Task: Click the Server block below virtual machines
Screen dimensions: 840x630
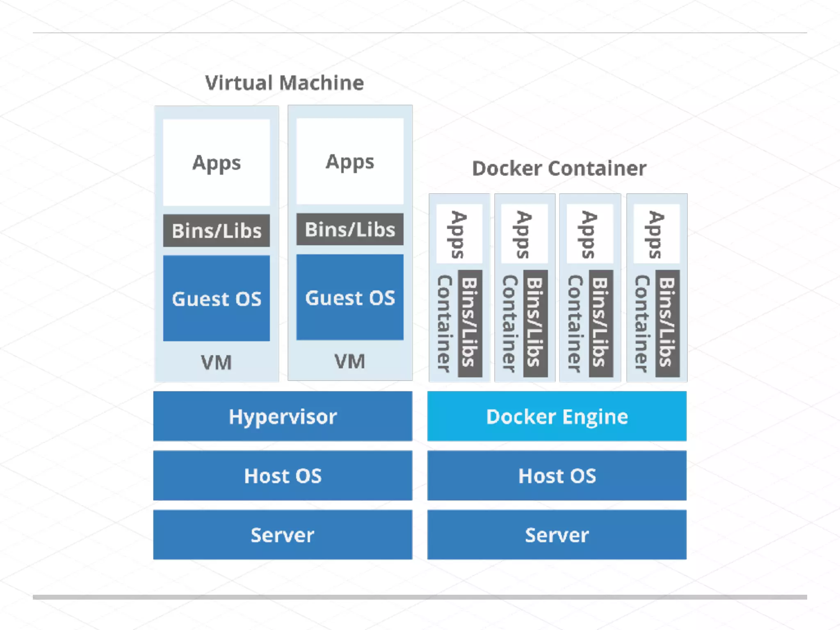Action: (x=283, y=535)
